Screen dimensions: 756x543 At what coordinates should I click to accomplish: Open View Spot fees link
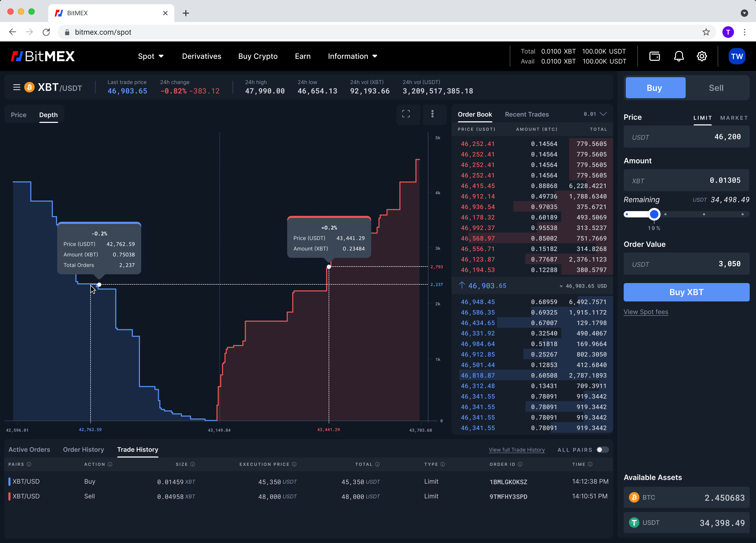pos(646,312)
